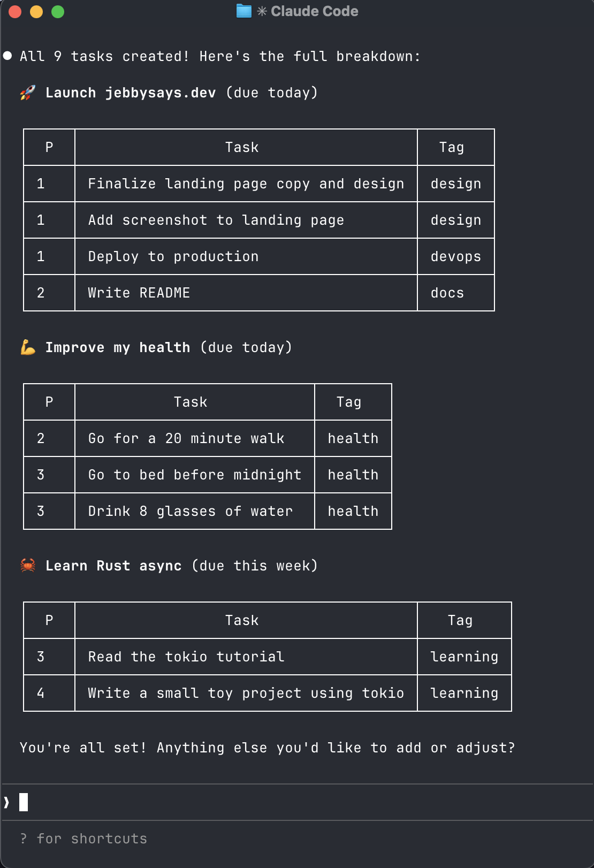Click the Claude Code window title
Image resolution: width=594 pixels, height=868 pixels.
(x=315, y=11)
